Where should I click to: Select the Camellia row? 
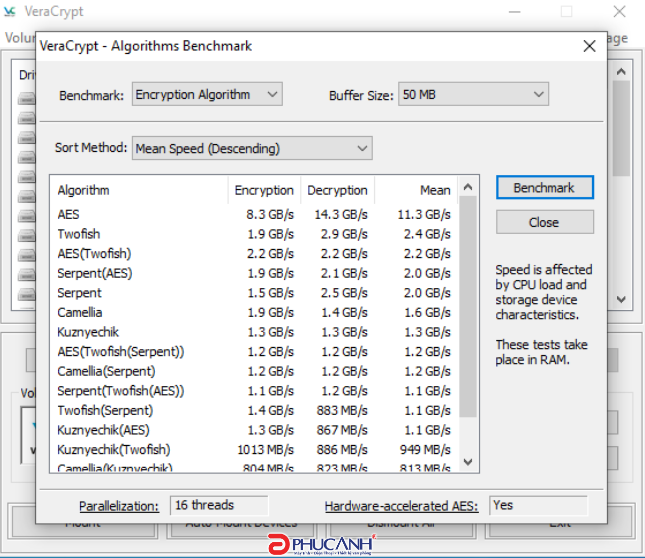tap(254, 313)
